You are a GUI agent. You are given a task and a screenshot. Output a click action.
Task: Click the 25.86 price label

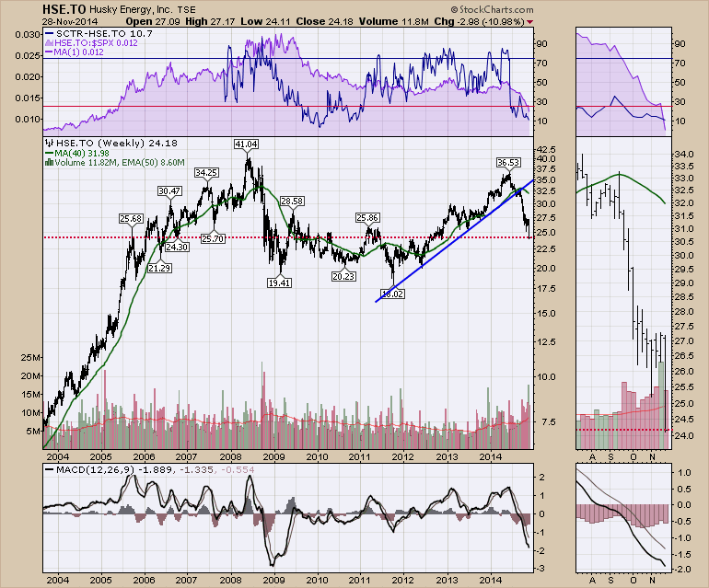tap(367, 218)
